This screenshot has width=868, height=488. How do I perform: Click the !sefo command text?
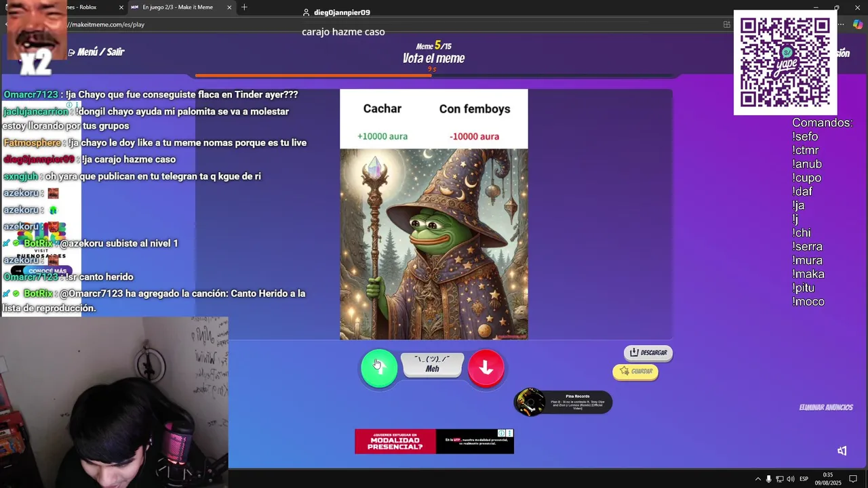(805, 137)
